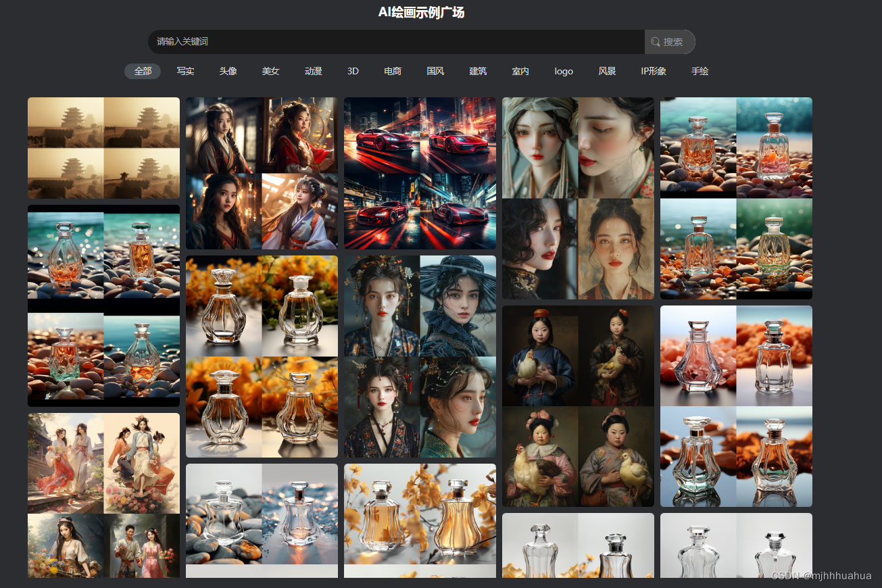Open the woman in dark wide-brim hat thumbnail
Image resolution: width=882 pixels, height=588 pixels.
point(420,356)
